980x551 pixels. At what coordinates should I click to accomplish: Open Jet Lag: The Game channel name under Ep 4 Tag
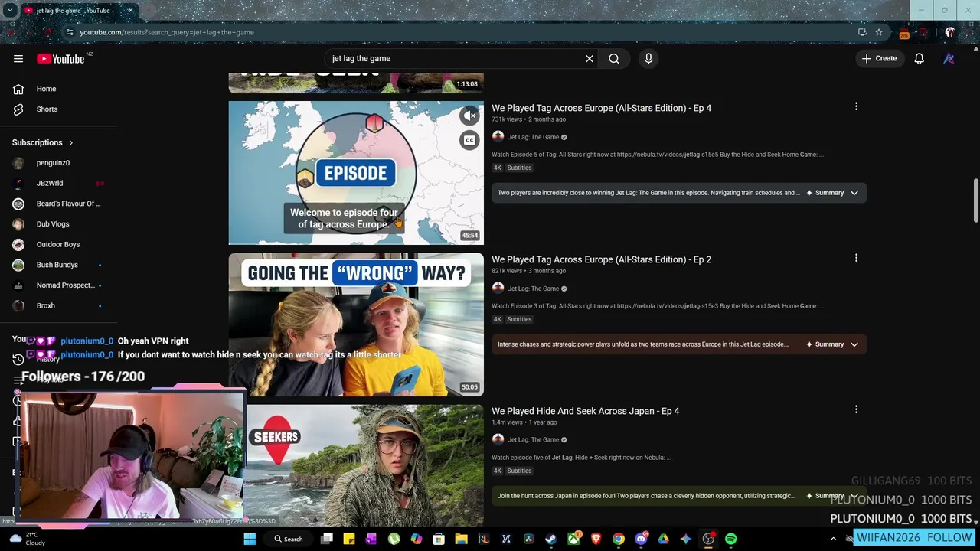pyautogui.click(x=534, y=137)
